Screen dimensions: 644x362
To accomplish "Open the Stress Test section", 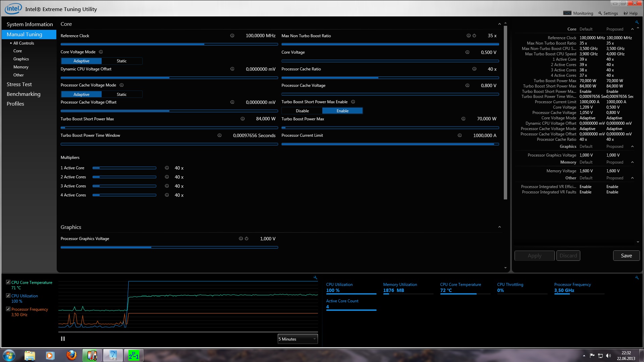I will 19,84.
